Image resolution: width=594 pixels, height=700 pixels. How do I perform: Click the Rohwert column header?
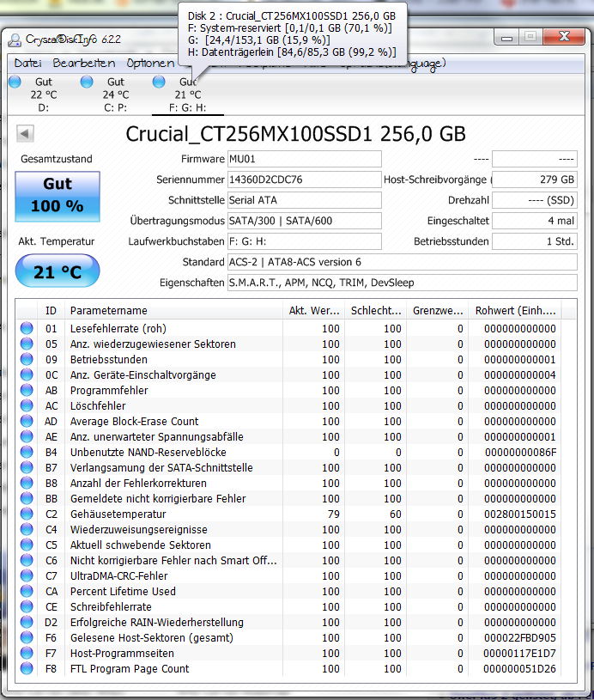pyautogui.click(x=515, y=310)
